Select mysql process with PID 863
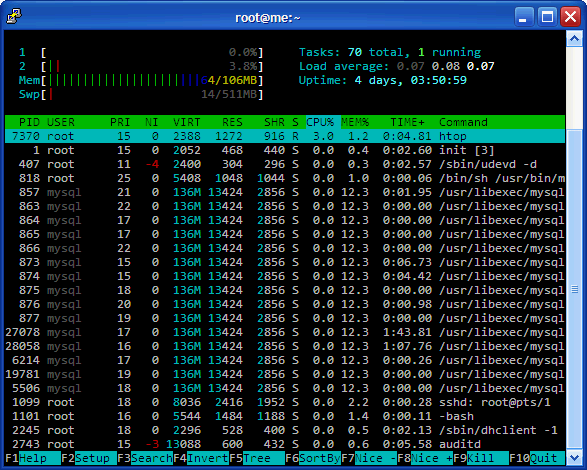The width and height of the screenshot is (587, 470). (285, 206)
